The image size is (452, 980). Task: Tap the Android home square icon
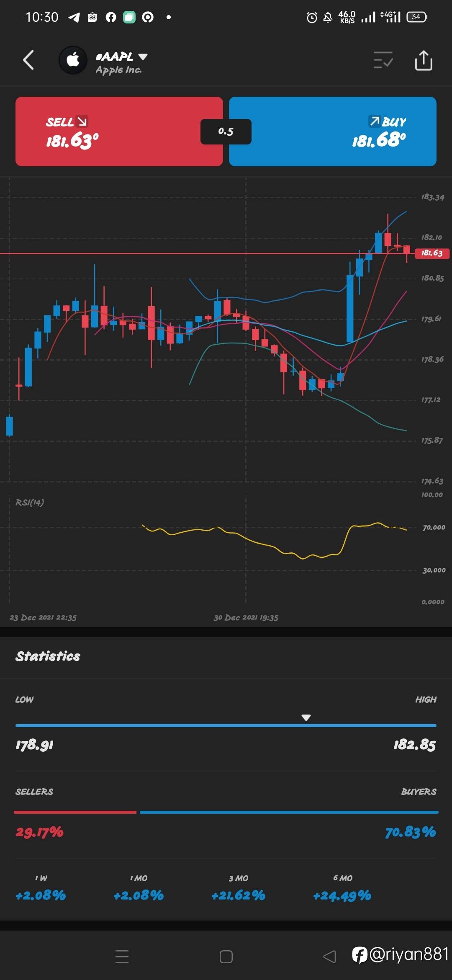click(226, 957)
